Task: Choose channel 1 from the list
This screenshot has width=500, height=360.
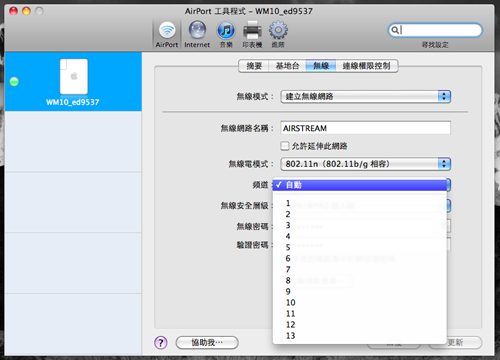Action: [360, 203]
